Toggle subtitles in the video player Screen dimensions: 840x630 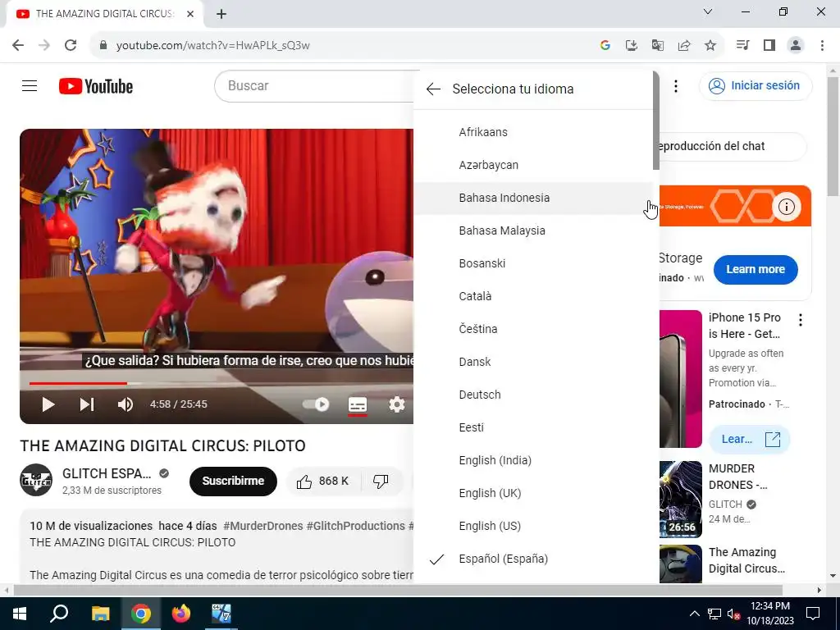pos(358,404)
